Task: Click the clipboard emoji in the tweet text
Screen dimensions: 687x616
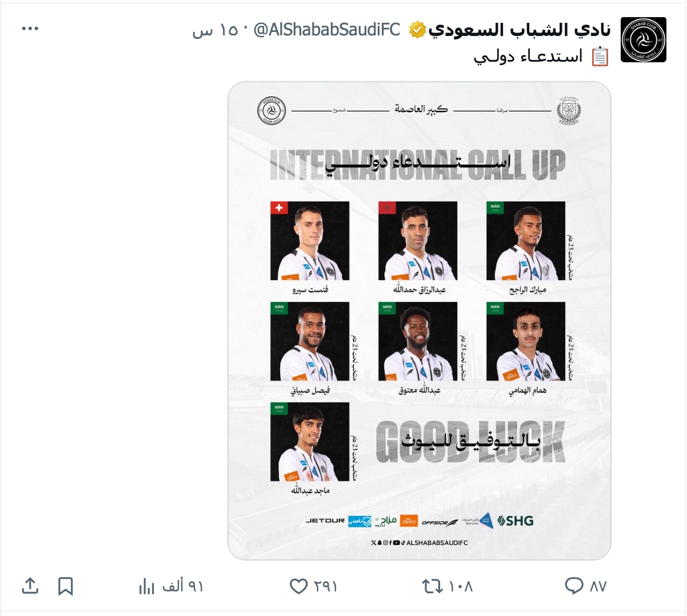Action: point(600,57)
